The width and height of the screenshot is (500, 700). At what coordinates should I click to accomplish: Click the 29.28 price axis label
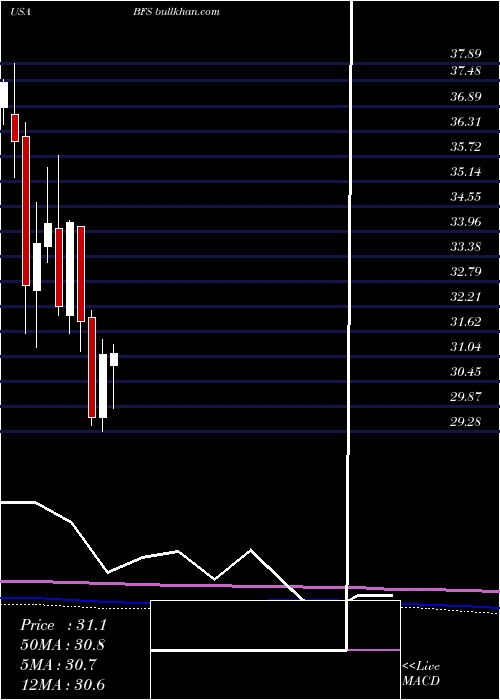[x=466, y=421]
